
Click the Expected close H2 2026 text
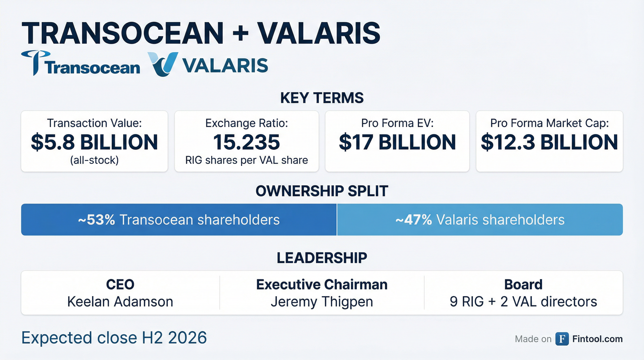pyautogui.click(x=114, y=338)
